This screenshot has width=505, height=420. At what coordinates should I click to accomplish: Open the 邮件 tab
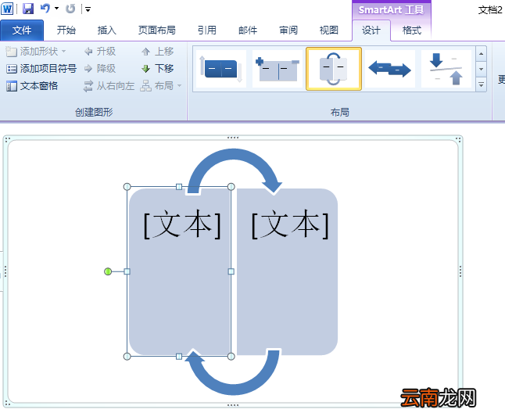[x=248, y=31]
